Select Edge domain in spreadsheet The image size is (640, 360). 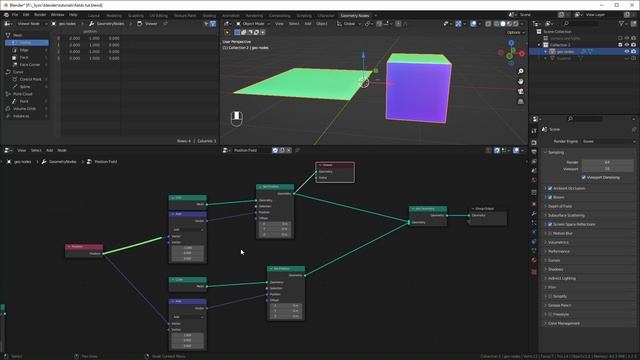point(24,50)
